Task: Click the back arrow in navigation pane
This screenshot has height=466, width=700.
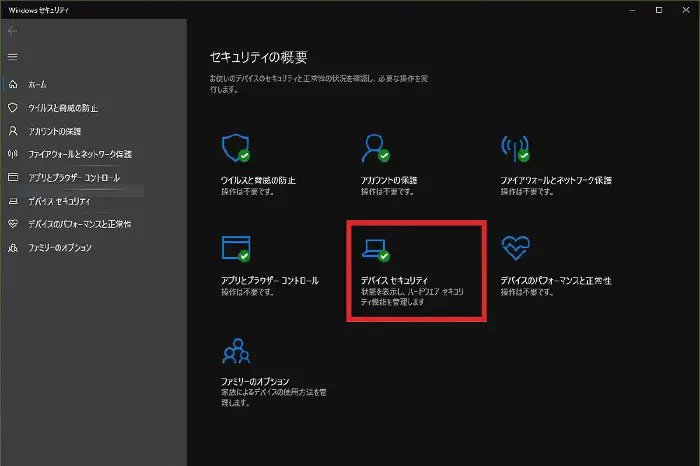Action: pyautogui.click(x=13, y=31)
